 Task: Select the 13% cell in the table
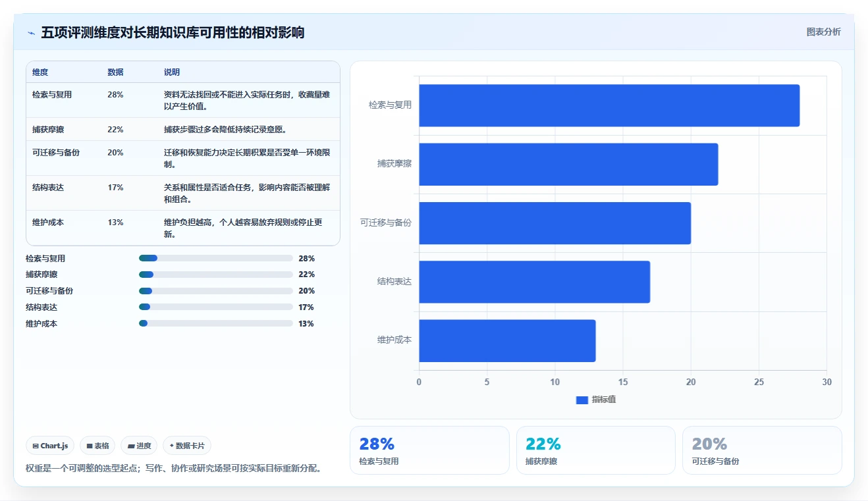tap(115, 223)
